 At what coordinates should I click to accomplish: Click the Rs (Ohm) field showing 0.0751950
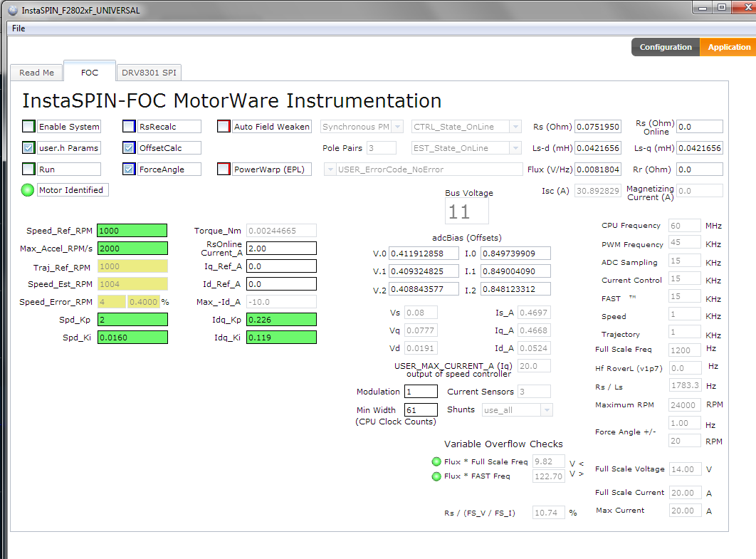(598, 127)
